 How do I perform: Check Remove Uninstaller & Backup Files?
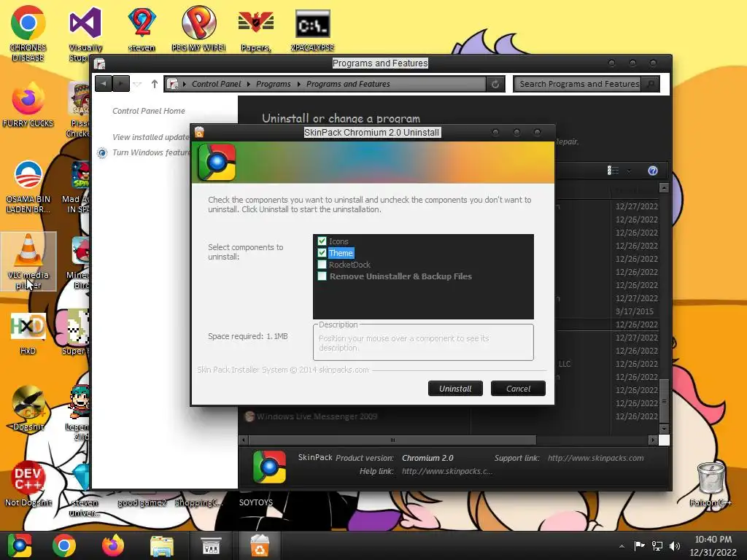322,276
